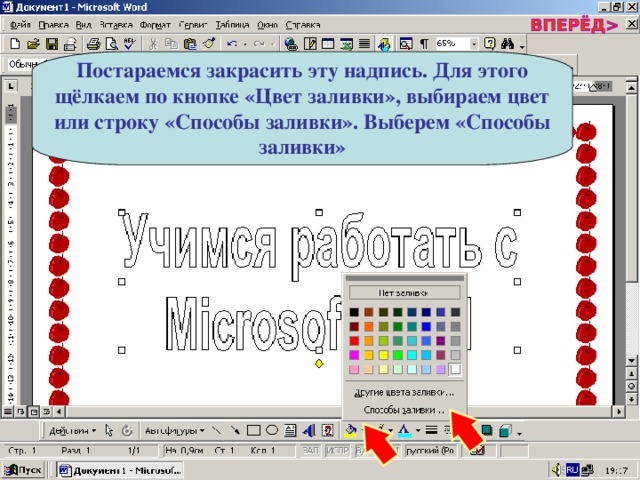The image size is (640, 480).
Task: Select the arrow drawing tool
Action: [235, 431]
